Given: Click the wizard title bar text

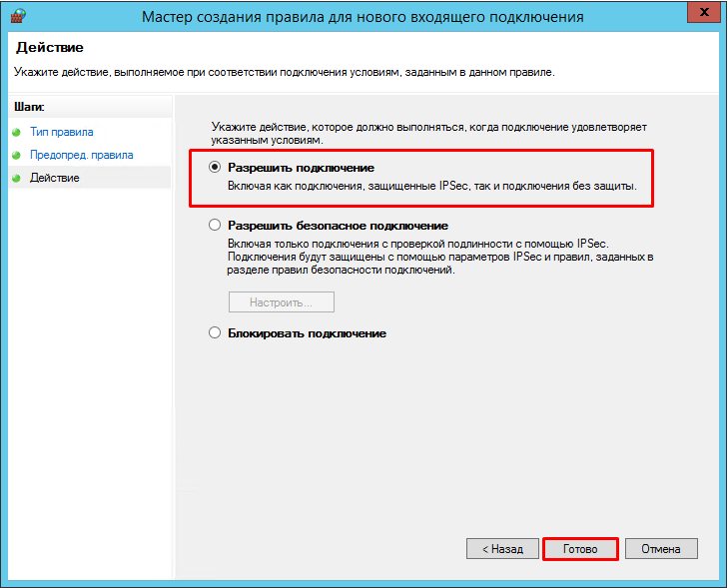Looking at the screenshot, I should (x=363, y=17).
